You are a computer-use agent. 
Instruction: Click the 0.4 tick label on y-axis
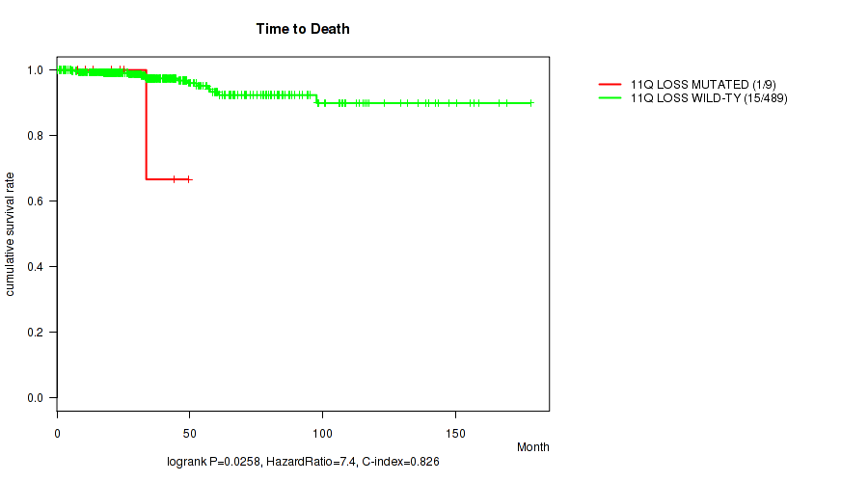35,267
